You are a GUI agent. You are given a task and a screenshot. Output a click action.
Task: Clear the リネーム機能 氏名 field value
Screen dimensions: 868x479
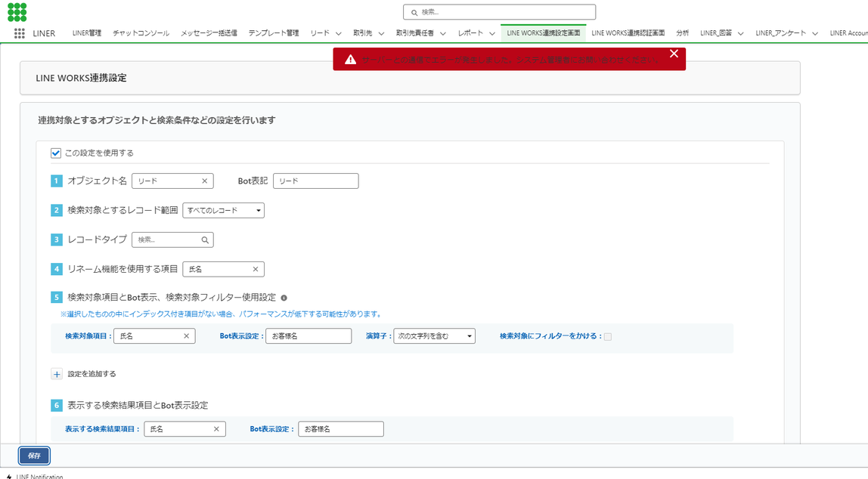point(256,270)
